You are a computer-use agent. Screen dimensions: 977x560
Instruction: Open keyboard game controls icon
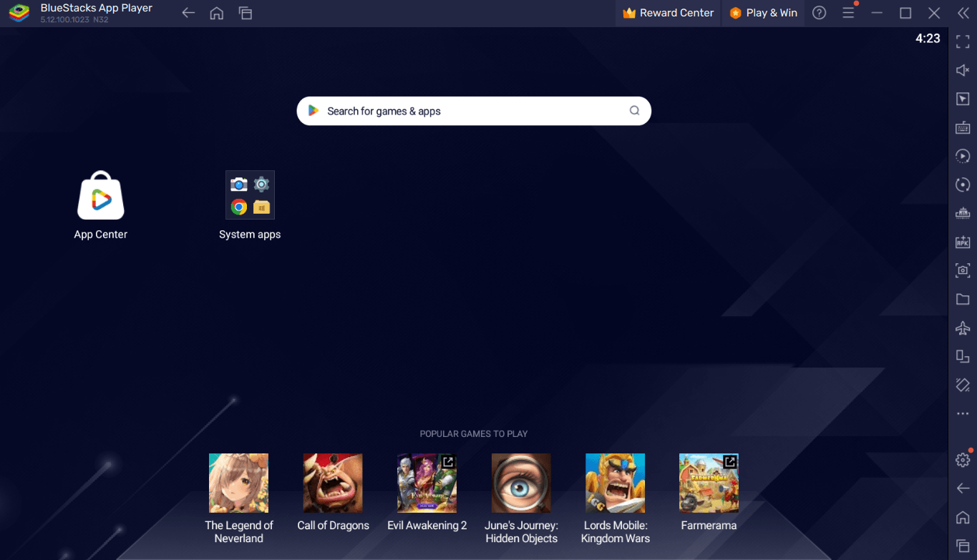click(963, 127)
